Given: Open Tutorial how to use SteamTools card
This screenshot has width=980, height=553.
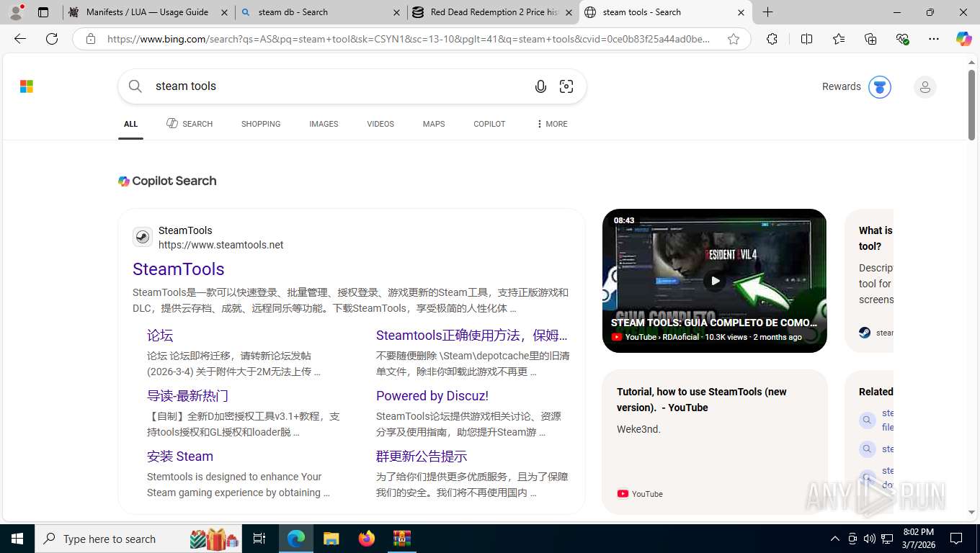Looking at the screenshot, I should tap(715, 442).
